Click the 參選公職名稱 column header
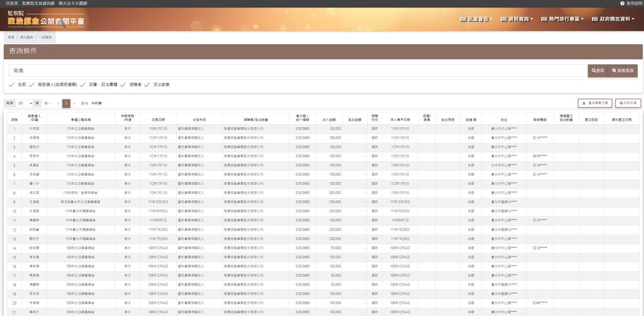The height and width of the screenshot is (316, 644). point(80,120)
